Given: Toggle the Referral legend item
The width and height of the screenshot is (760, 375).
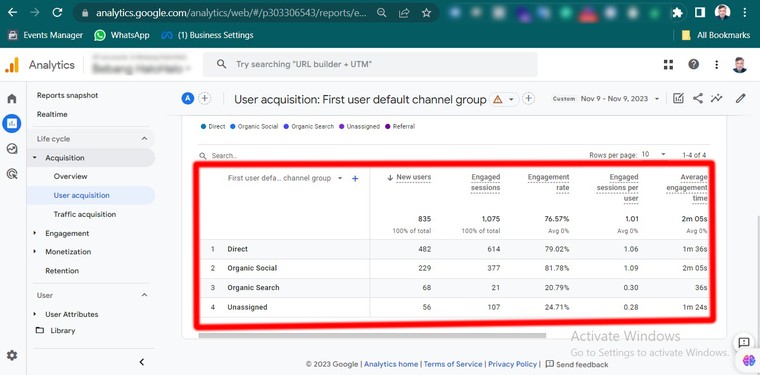Looking at the screenshot, I should (400, 126).
